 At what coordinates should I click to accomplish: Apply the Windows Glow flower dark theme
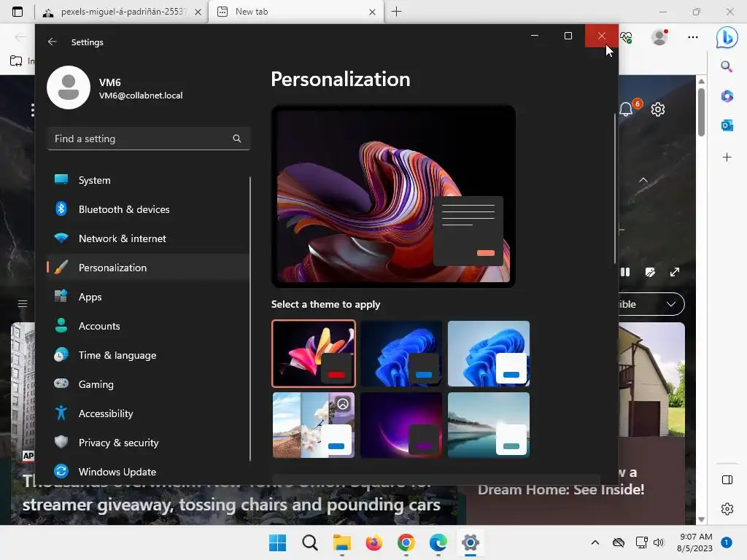(x=314, y=354)
